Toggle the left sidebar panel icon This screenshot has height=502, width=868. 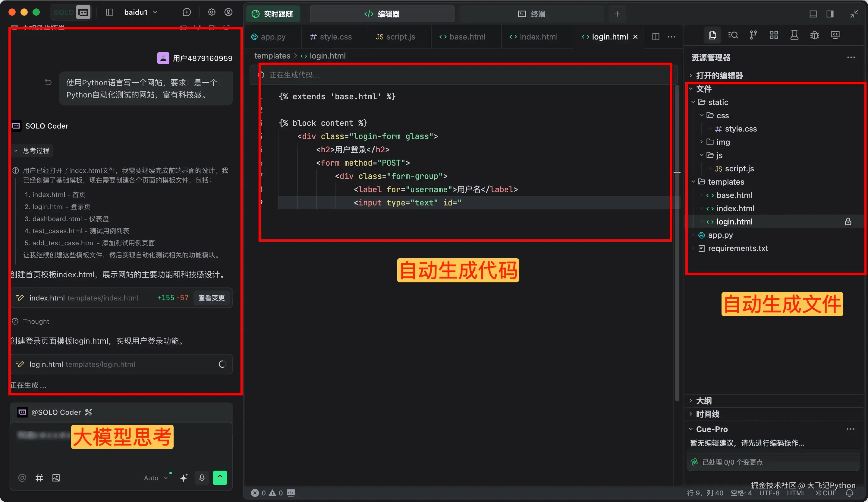point(109,12)
